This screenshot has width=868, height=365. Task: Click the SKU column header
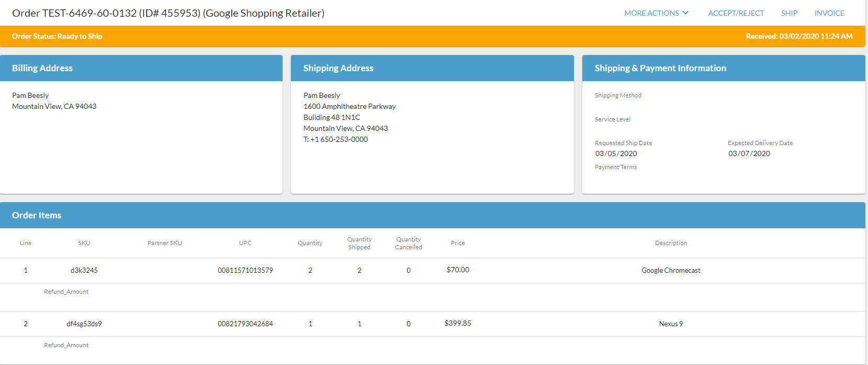pyautogui.click(x=84, y=243)
